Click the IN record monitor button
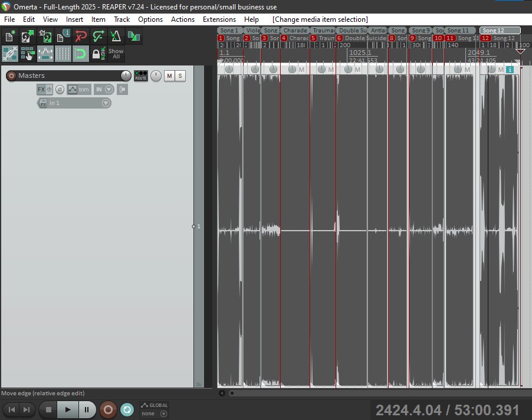Screen dimensions: 532x420 (98, 90)
